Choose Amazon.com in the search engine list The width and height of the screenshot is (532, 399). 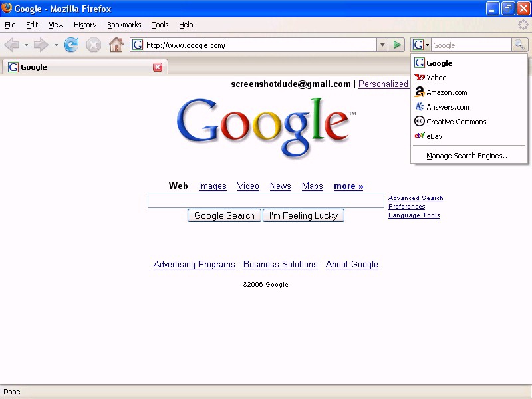coord(469,92)
